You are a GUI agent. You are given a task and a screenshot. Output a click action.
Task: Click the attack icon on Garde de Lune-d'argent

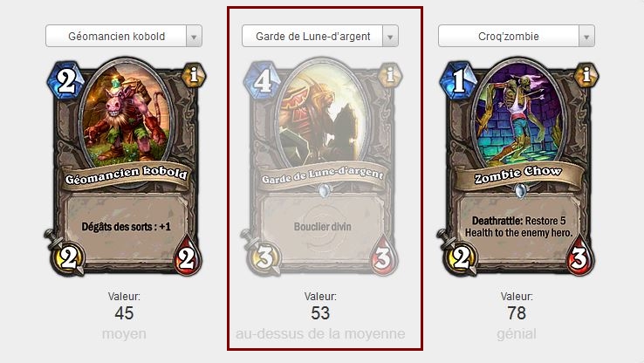pyautogui.click(x=262, y=253)
